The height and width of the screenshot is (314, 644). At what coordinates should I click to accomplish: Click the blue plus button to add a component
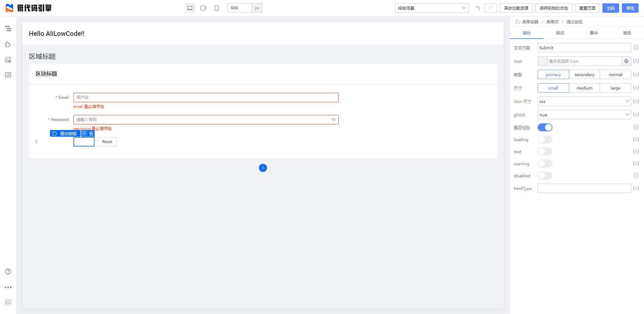pos(263,168)
